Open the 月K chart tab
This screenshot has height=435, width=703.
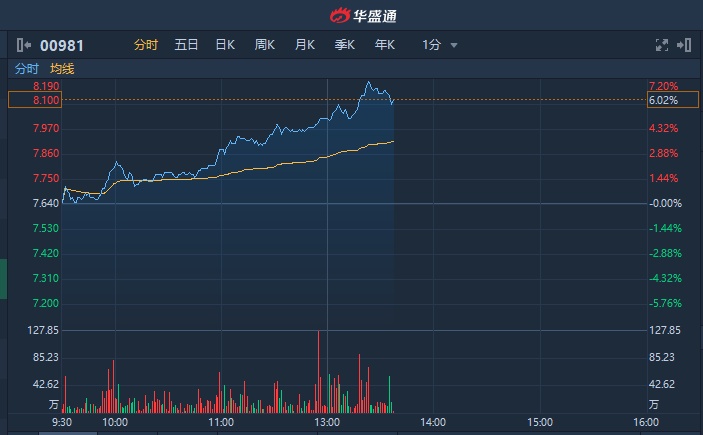[x=305, y=45]
